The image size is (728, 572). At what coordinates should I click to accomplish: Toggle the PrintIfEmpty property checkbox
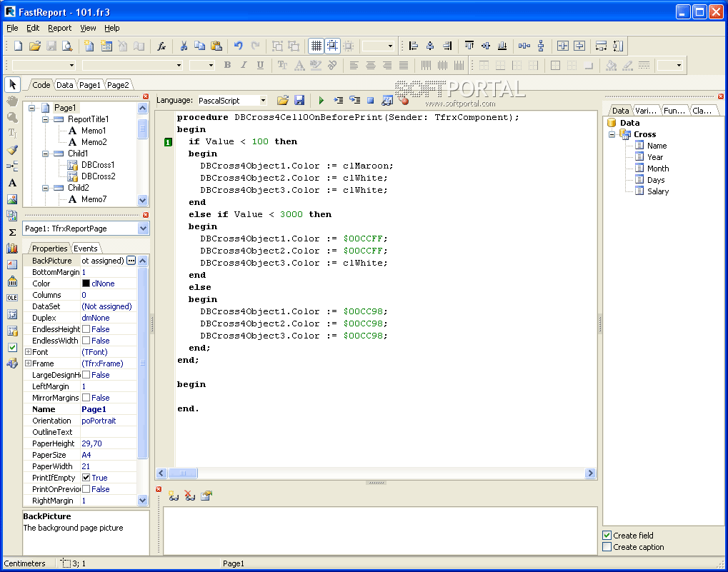(x=86, y=478)
